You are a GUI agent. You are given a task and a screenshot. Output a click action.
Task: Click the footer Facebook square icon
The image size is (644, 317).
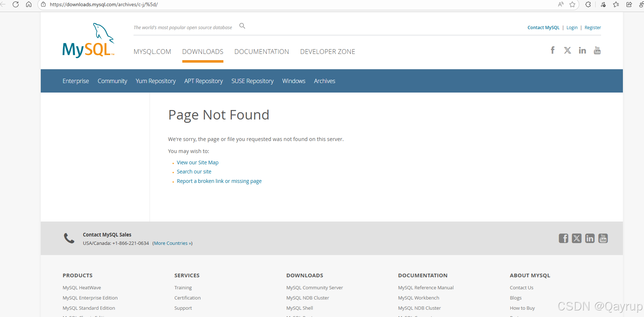pos(564,238)
